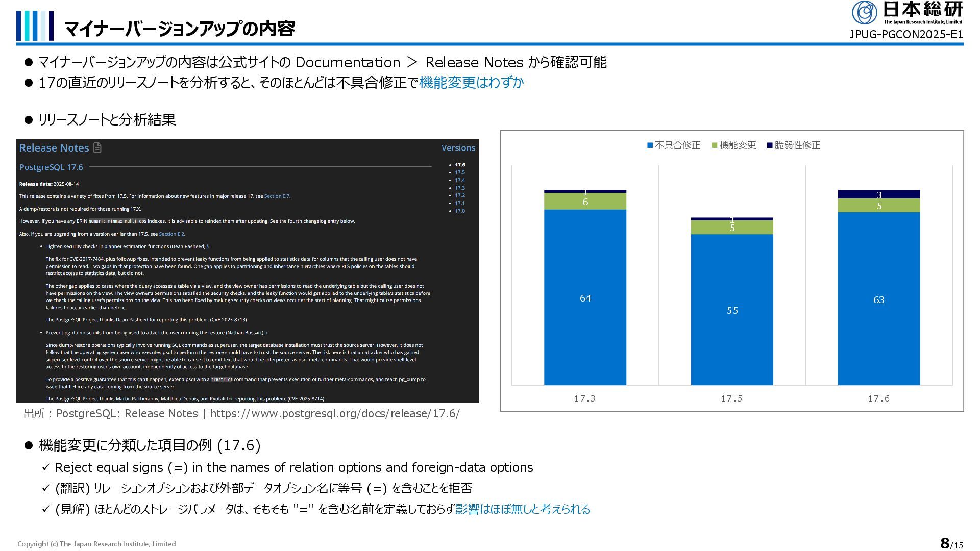Follow the Section E.7 link

(x=277, y=196)
